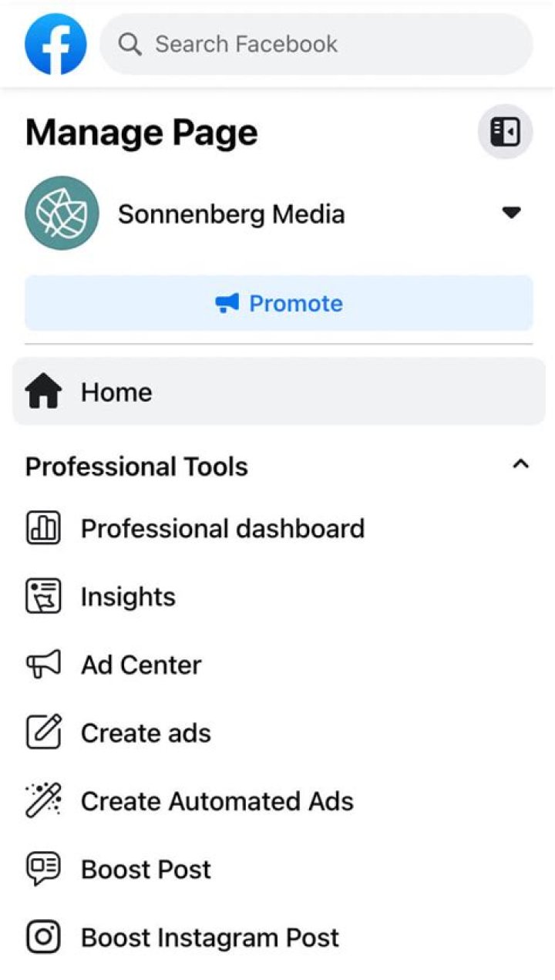Screen dimensions: 555x980
Task: Click the Boost Instagram Post icon
Action: tap(43, 937)
